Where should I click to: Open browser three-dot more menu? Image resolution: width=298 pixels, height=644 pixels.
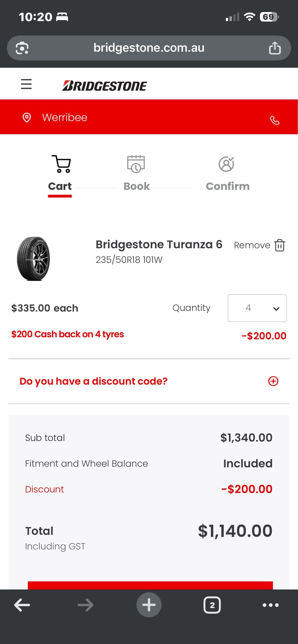(x=270, y=605)
